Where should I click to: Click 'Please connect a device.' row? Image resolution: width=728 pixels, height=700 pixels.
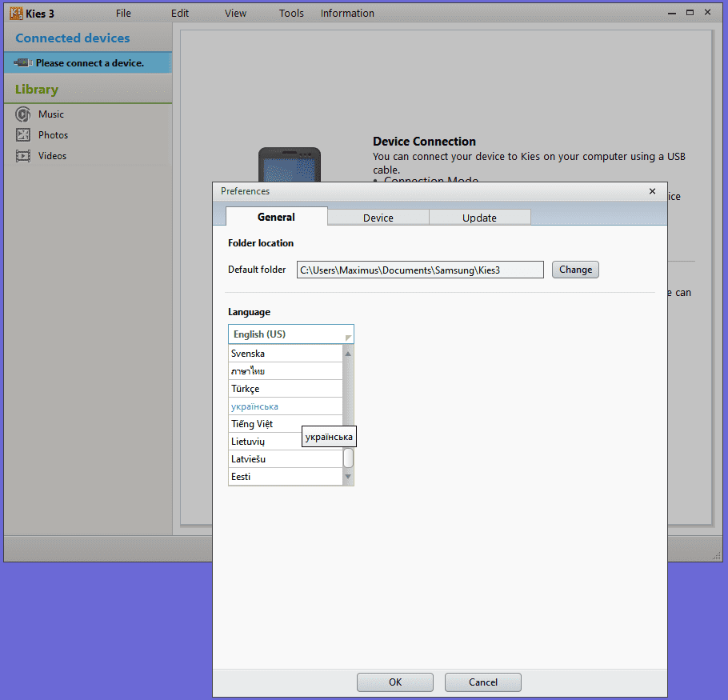(88, 62)
